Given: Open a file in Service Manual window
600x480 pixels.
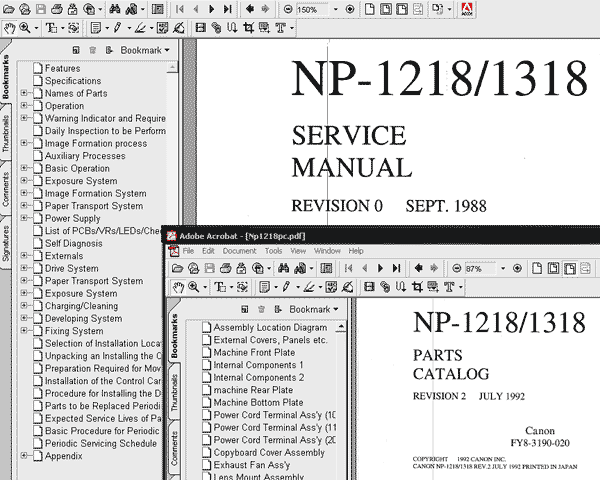Looking at the screenshot, I should [8, 9].
